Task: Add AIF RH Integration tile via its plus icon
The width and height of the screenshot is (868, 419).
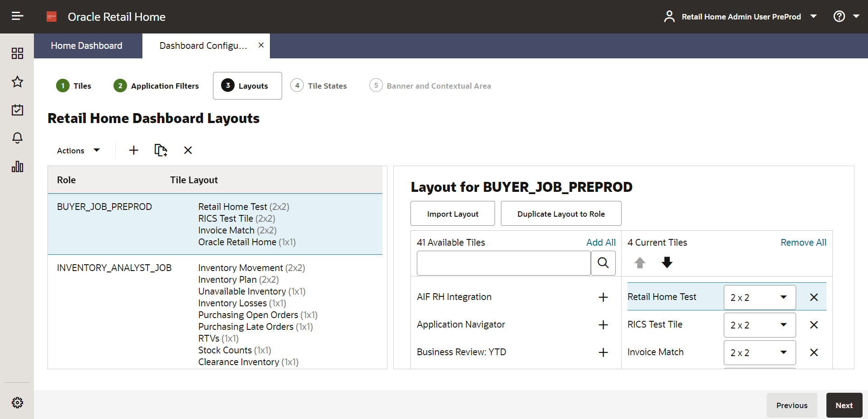Action: (x=603, y=297)
